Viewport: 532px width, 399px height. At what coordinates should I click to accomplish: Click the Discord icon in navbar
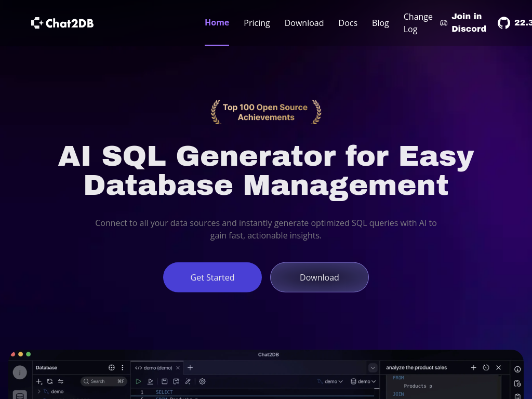click(444, 23)
